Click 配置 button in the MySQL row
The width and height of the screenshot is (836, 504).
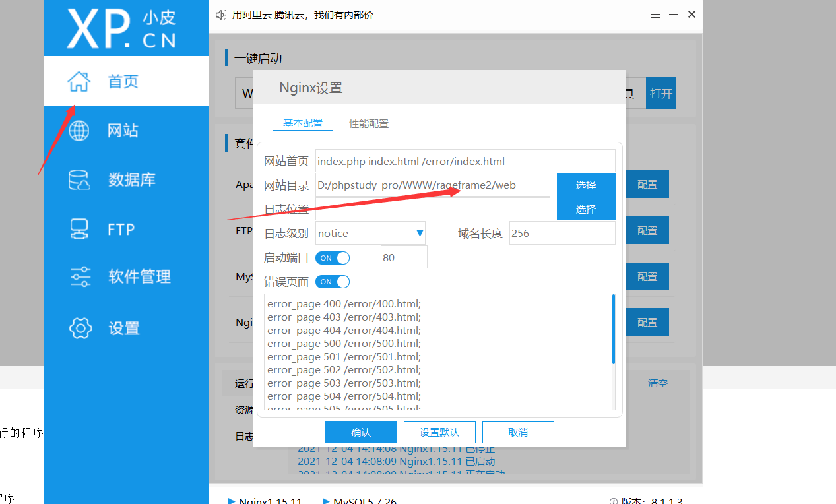click(x=647, y=276)
